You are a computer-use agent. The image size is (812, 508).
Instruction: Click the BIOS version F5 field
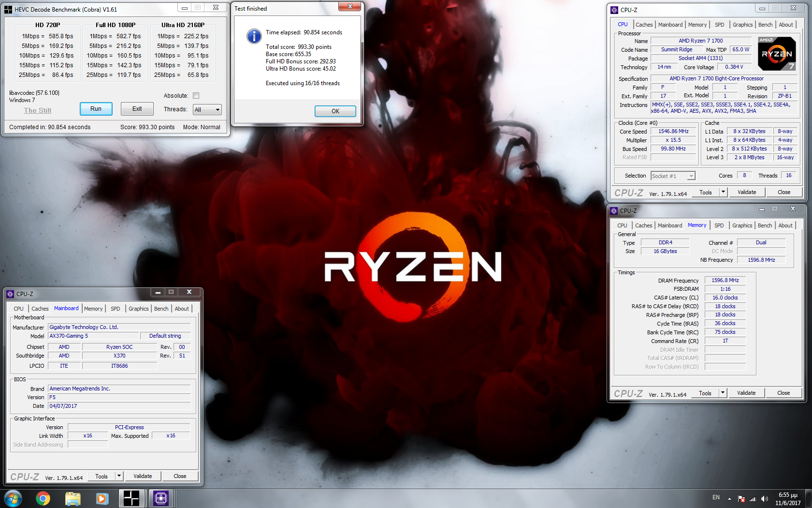tap(119, 397)
